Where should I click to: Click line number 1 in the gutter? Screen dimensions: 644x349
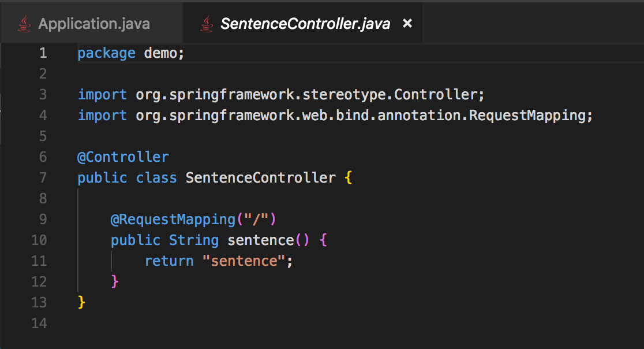(43, 53)
